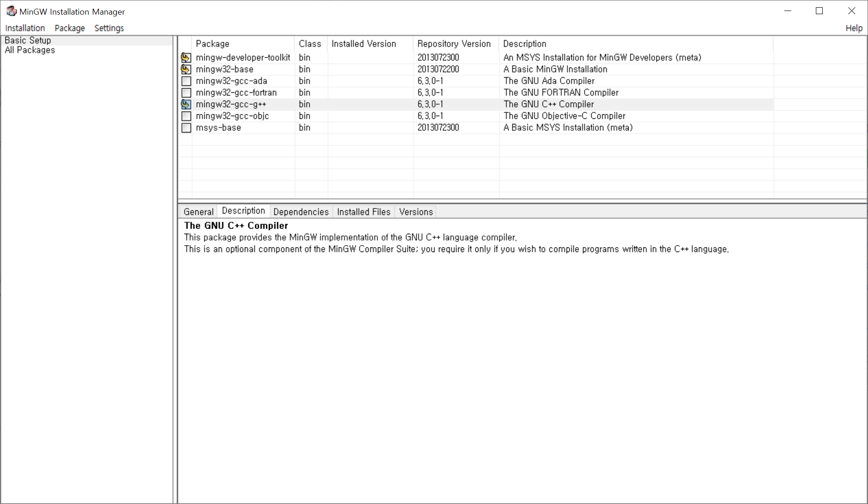Tick the mingw32-gcc-ada checkbox

tap(186, 81)
